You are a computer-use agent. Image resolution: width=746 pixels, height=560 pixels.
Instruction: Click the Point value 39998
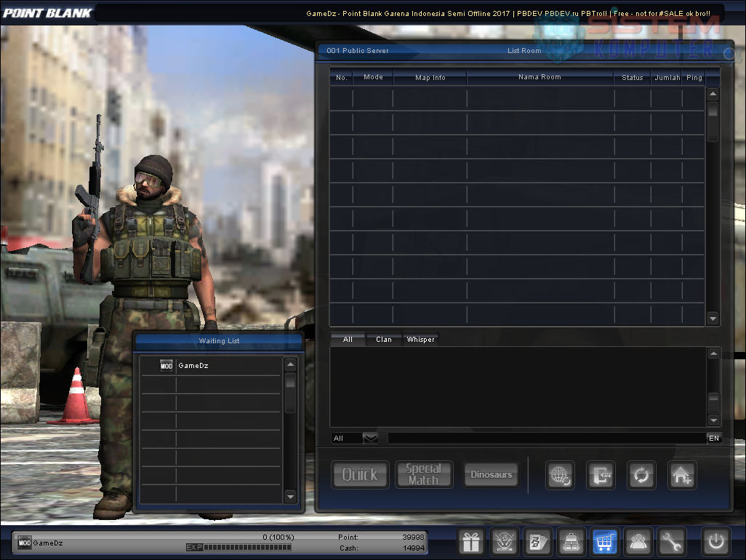pos(413,537)
